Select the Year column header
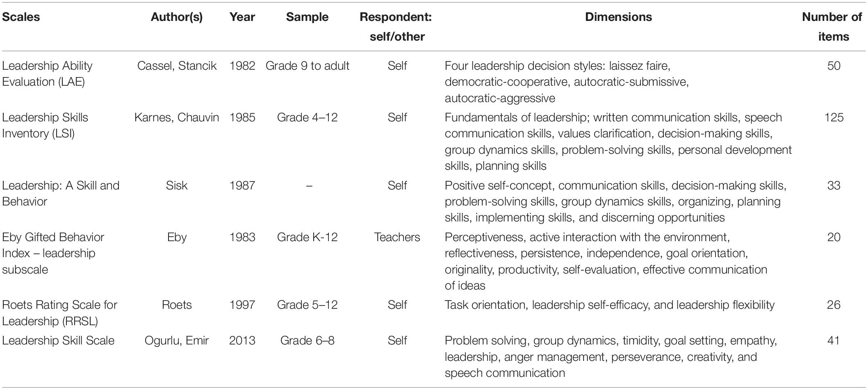Image resolution: width=868 pixels, height=390 pixels. [242, 17]
